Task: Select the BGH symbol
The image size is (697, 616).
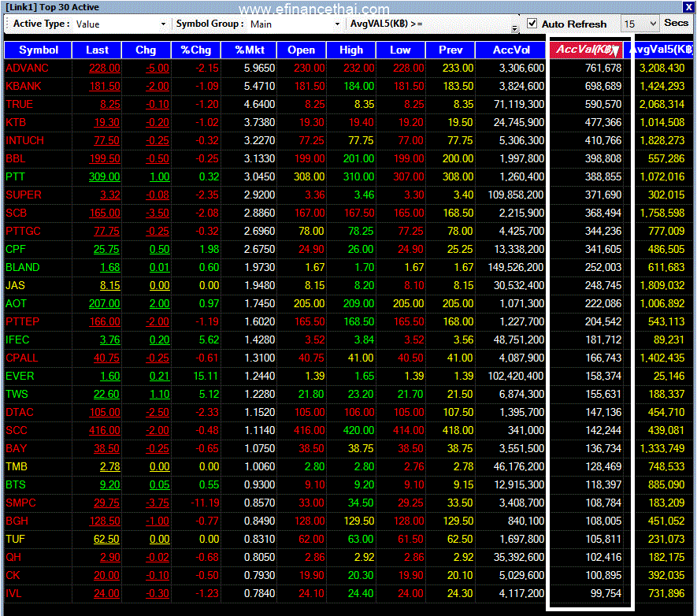Action: [17, 521]
